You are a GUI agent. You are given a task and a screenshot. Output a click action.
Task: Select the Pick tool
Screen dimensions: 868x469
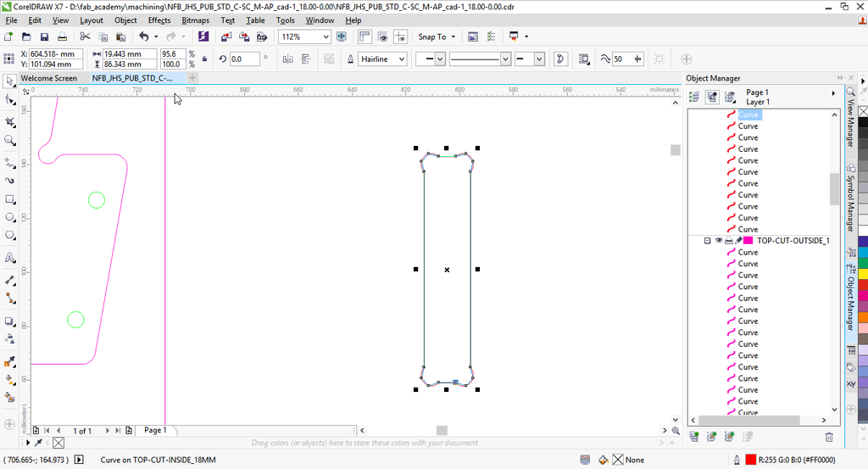9,81
